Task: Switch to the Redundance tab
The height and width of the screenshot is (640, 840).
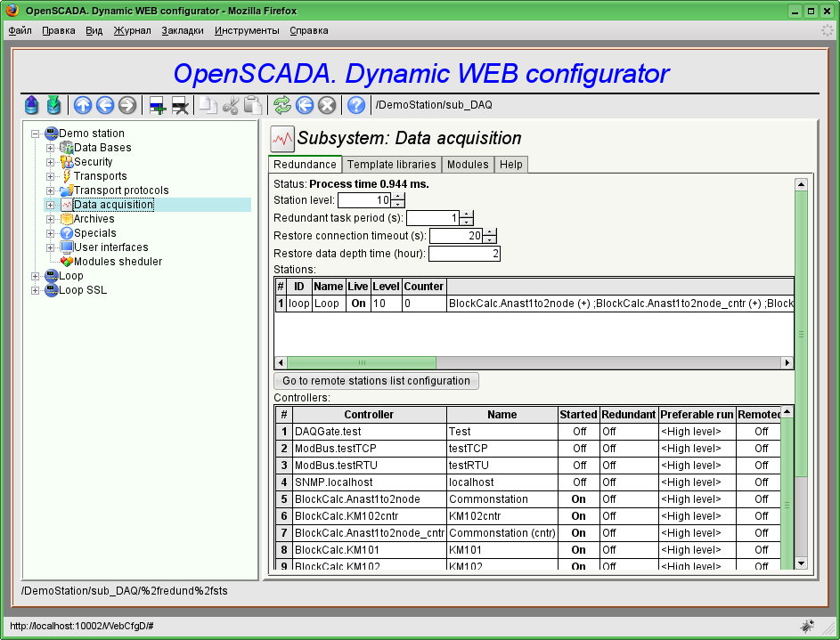Action: (x=305, y=165)
